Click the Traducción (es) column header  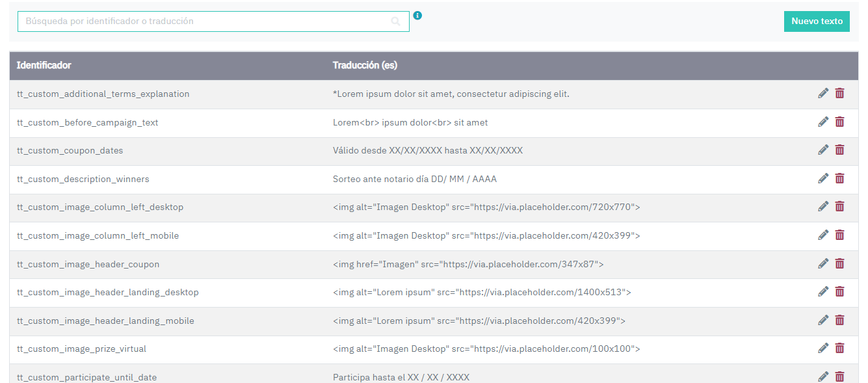coord(365,66)
